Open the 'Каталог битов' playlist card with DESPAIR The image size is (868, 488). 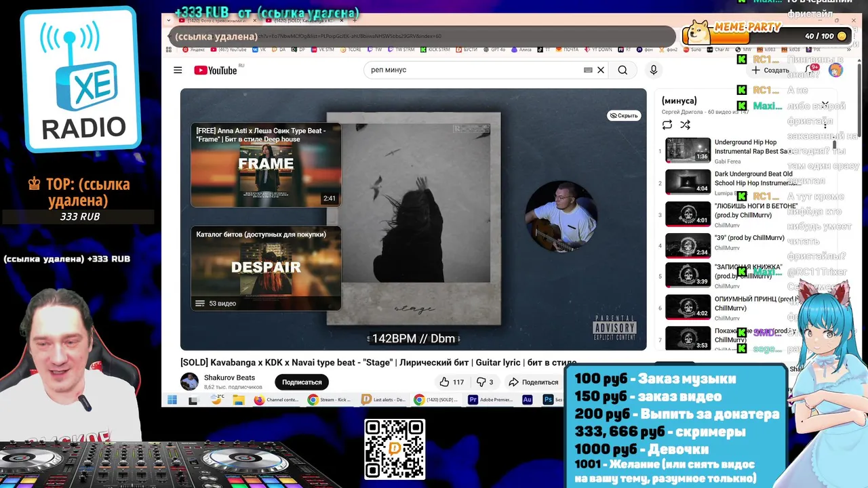tap(266, 268)
